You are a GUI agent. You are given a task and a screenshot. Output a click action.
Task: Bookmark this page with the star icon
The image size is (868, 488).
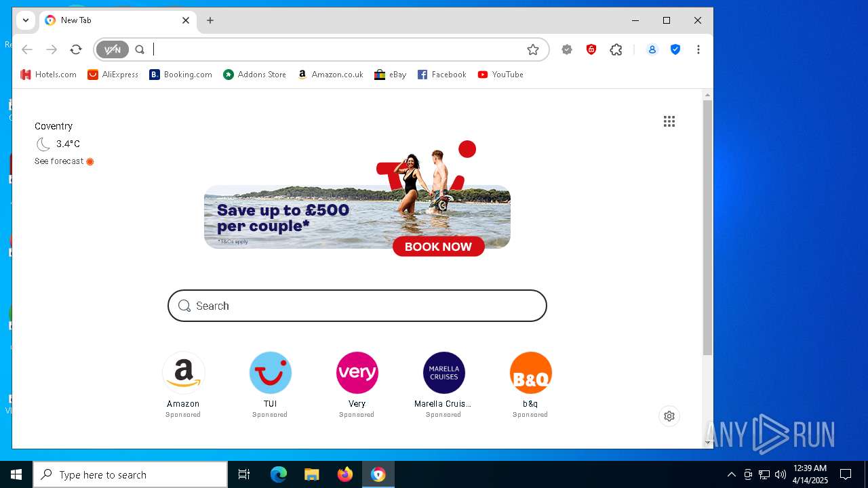(x=533, y=49)
